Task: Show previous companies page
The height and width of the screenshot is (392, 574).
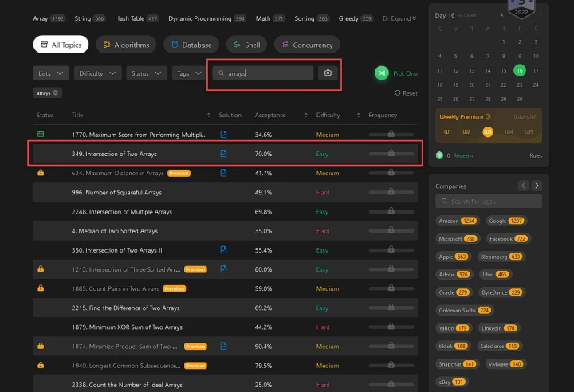Action: point(523,186)
